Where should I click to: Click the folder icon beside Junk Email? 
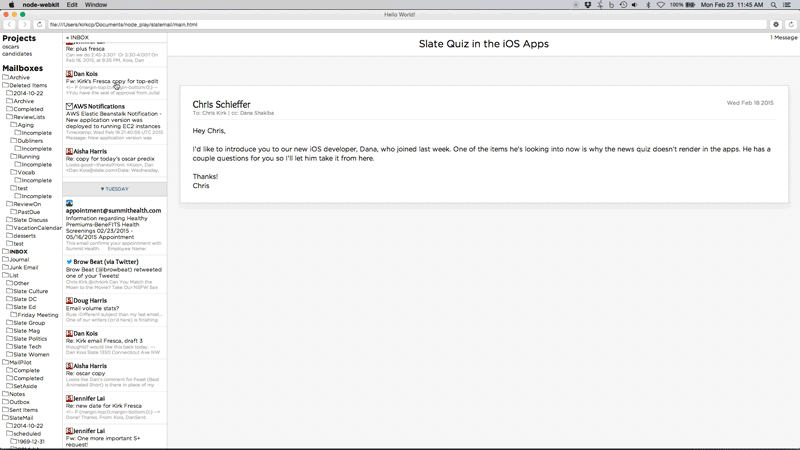[x=6, y=267]
